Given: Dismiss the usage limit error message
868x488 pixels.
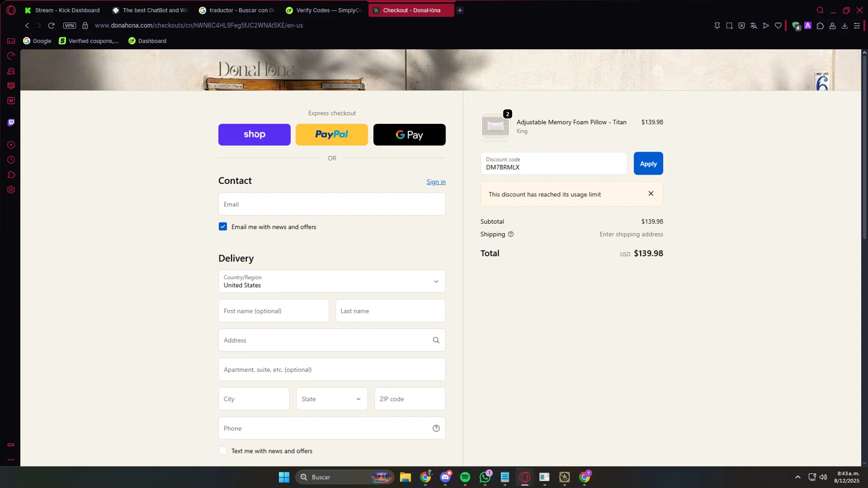Looking at the screenshot, I should (651, 194).
